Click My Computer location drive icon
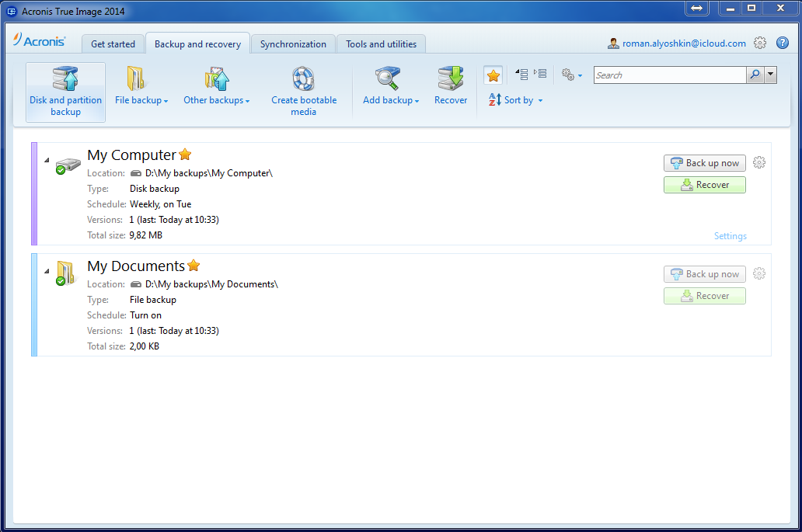The image size is (802, 532). click(136, 173)
